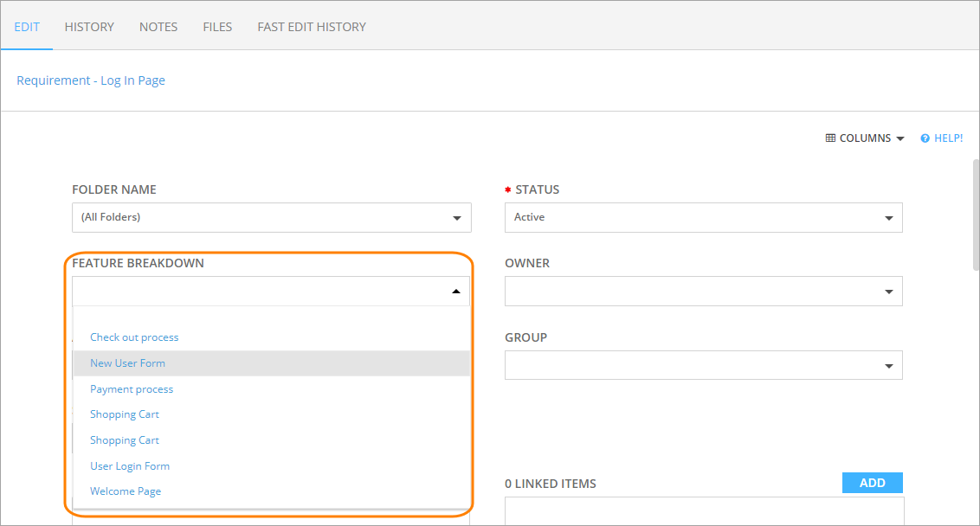Screen dimensions: 980x526
Task: Open the Notes tab
Action: click(158, 27)
